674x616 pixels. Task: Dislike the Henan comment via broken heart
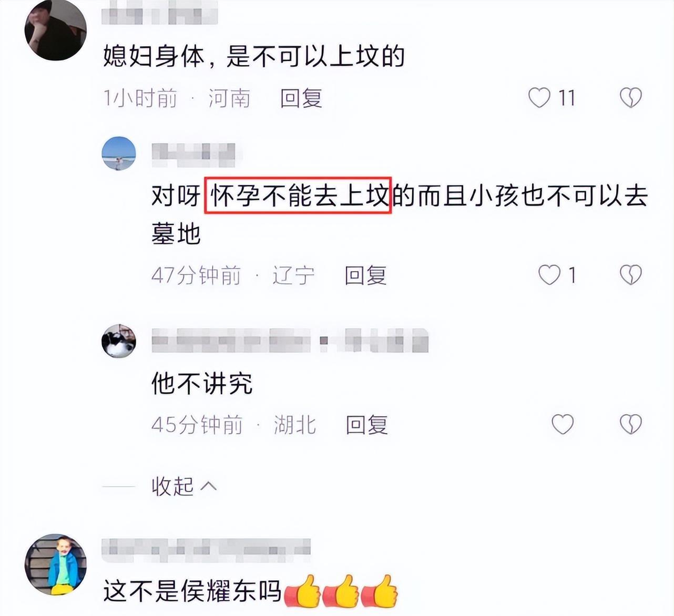630,98
